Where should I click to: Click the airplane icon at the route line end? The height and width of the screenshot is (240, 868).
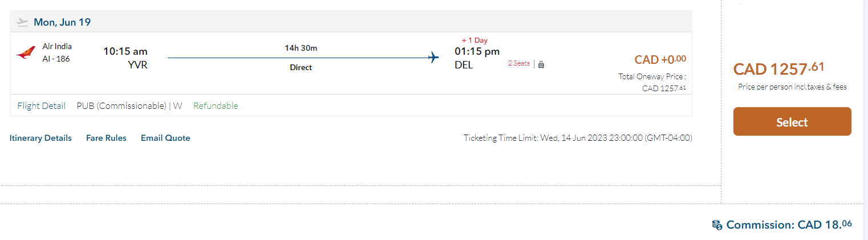click(x=434, y=58)
